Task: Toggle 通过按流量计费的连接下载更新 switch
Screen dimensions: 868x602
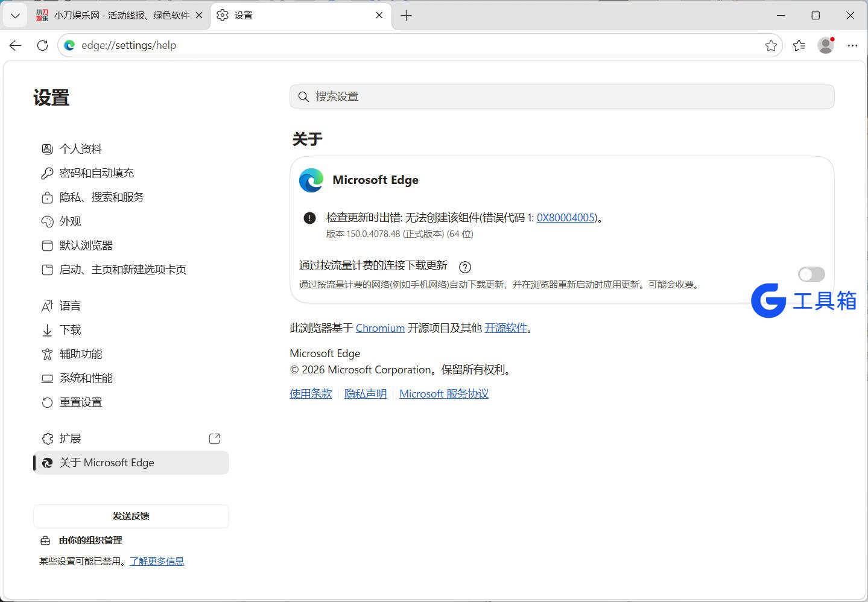Action: point(811,274)
